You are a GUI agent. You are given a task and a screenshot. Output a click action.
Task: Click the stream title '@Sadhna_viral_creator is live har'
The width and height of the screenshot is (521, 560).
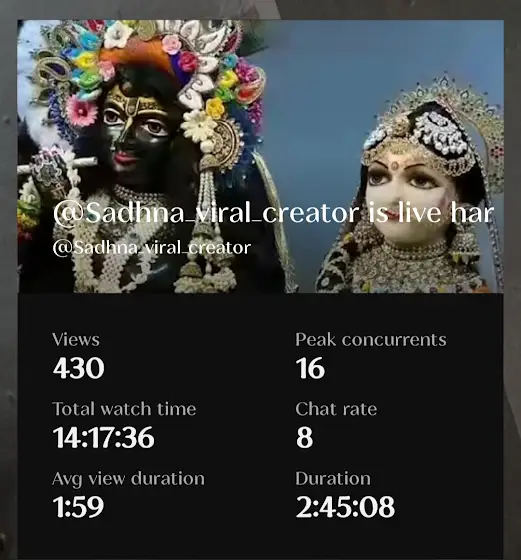[x=274, y=213]
